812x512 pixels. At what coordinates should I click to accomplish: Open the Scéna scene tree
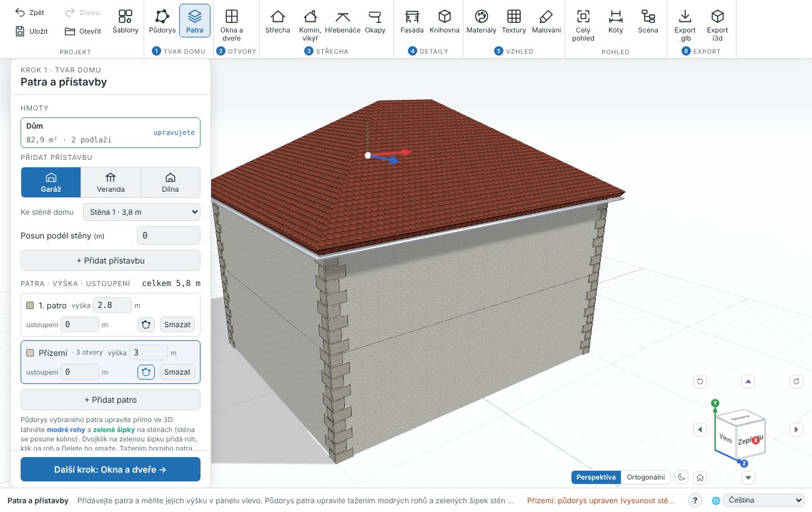(648, 21)
